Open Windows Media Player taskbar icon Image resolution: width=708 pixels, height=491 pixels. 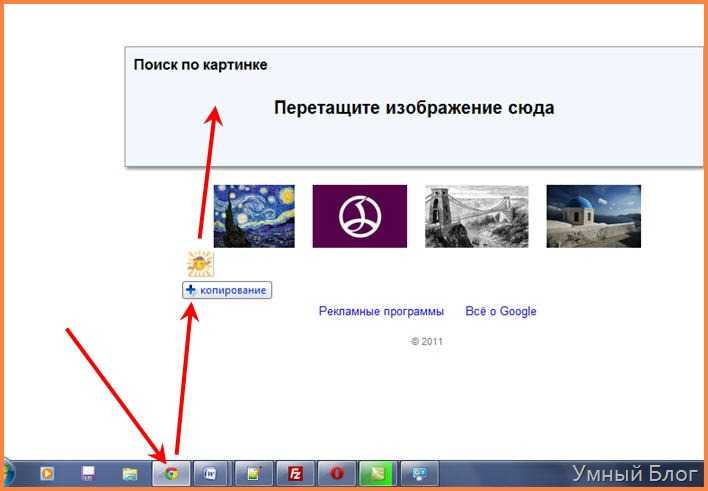click(47, 473)
